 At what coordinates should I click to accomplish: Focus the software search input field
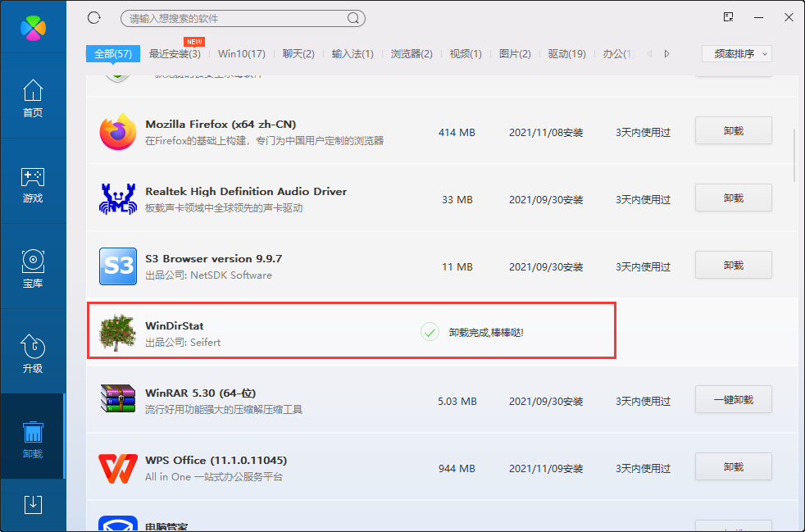point(243,19)
